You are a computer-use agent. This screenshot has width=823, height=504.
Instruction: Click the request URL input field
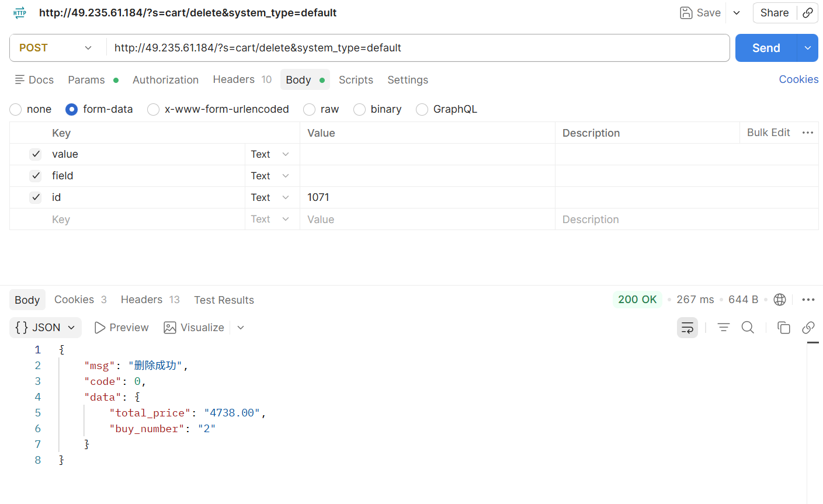(x=418, y=48)
